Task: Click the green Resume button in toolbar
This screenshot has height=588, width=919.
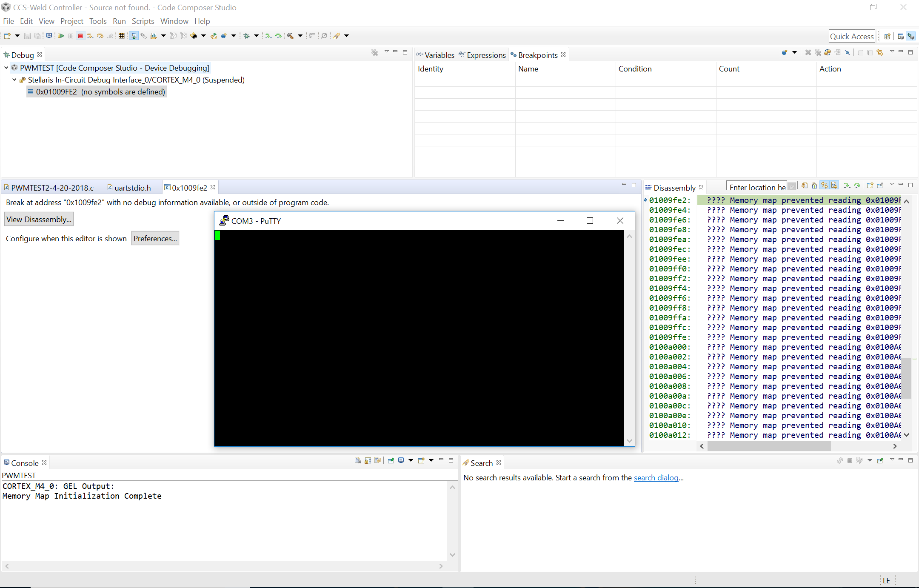Action: click(61, 36)
